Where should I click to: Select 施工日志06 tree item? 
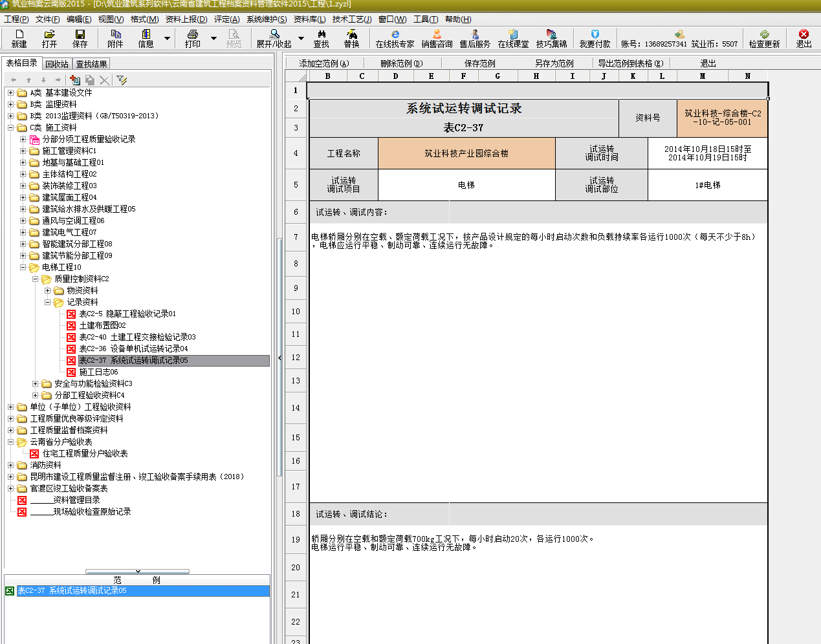[x=98, y=372]
